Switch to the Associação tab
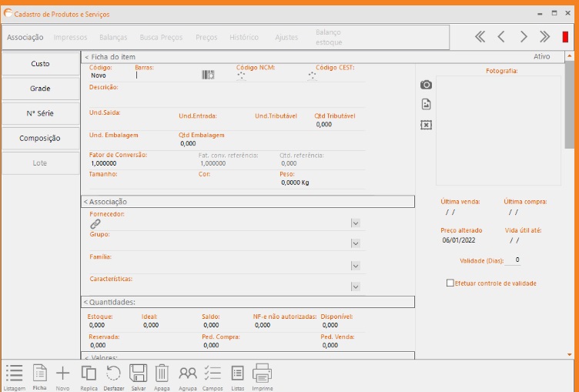Screen dimensions: 579x392 click(25, 37)
